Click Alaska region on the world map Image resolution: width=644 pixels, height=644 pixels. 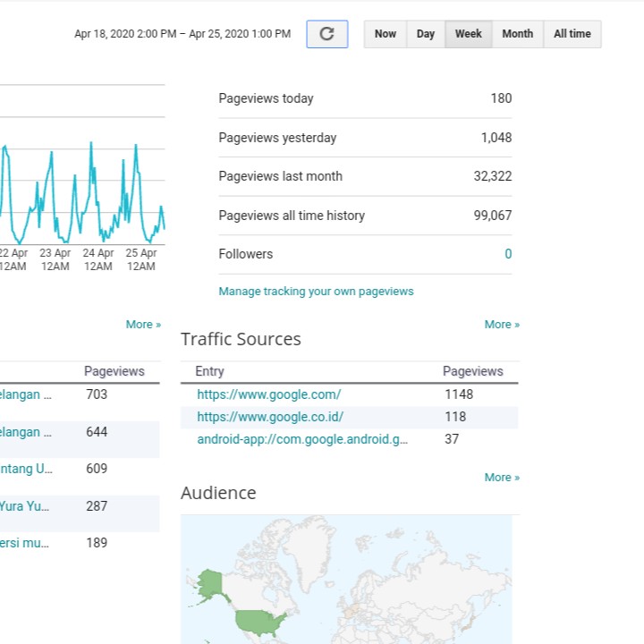point(211,584)
